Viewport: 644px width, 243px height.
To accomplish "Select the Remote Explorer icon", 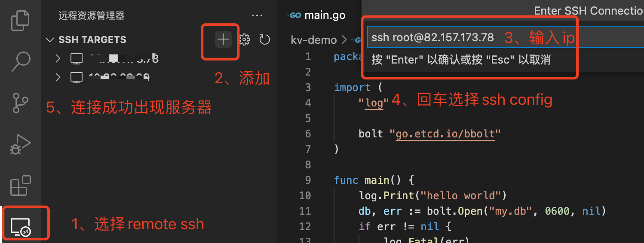I will point(20,226).
